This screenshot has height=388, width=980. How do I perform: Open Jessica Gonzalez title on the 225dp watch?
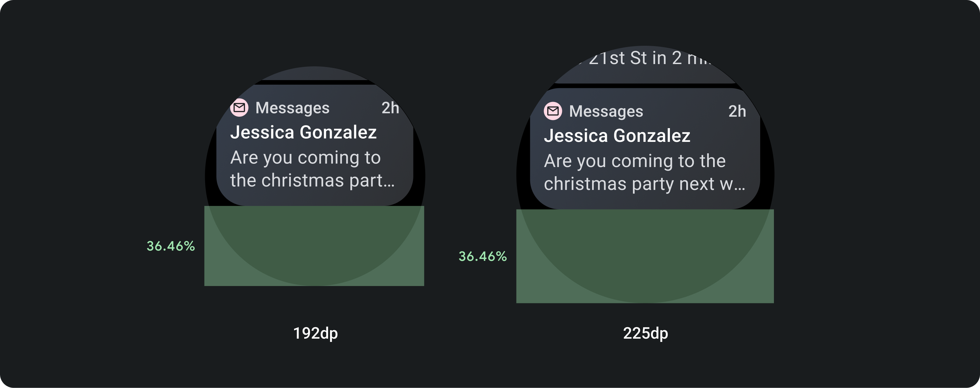617,136
